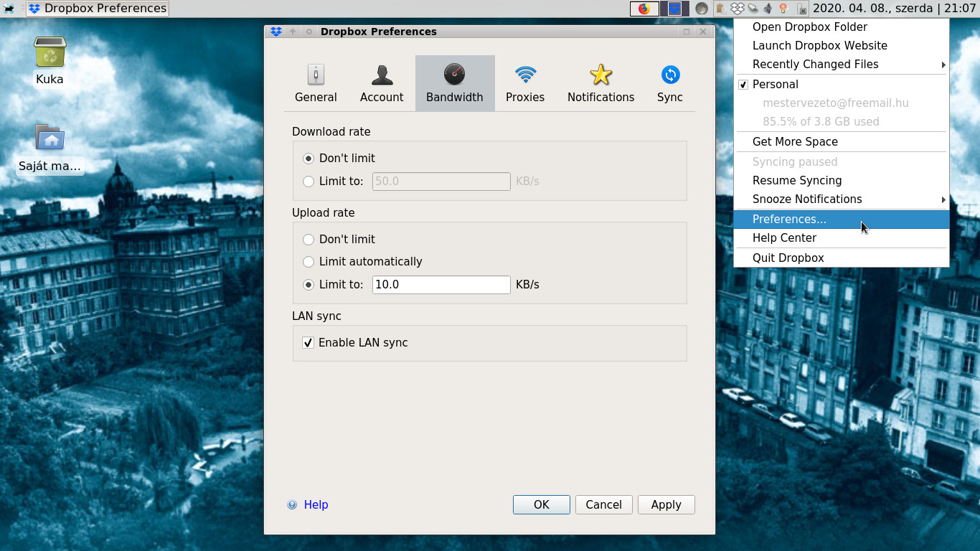Select the Kuka trash desktop icon
980x551 pixels.
(x=50, y=62)
